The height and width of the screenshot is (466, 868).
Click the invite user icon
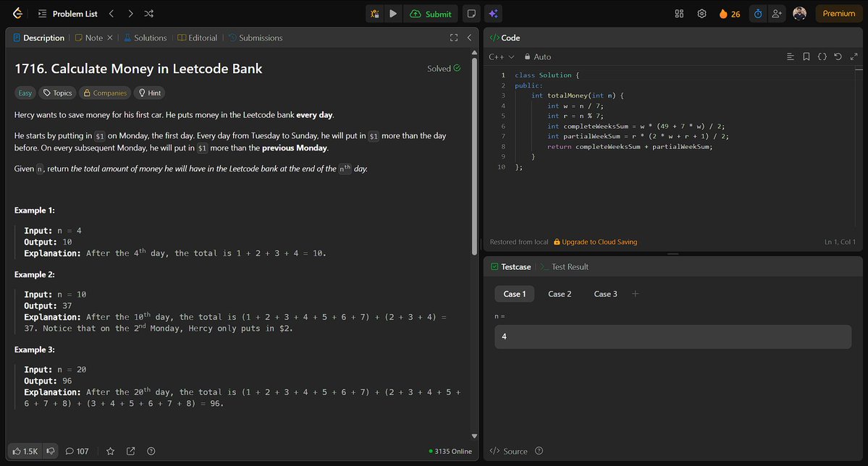(777, 14)
